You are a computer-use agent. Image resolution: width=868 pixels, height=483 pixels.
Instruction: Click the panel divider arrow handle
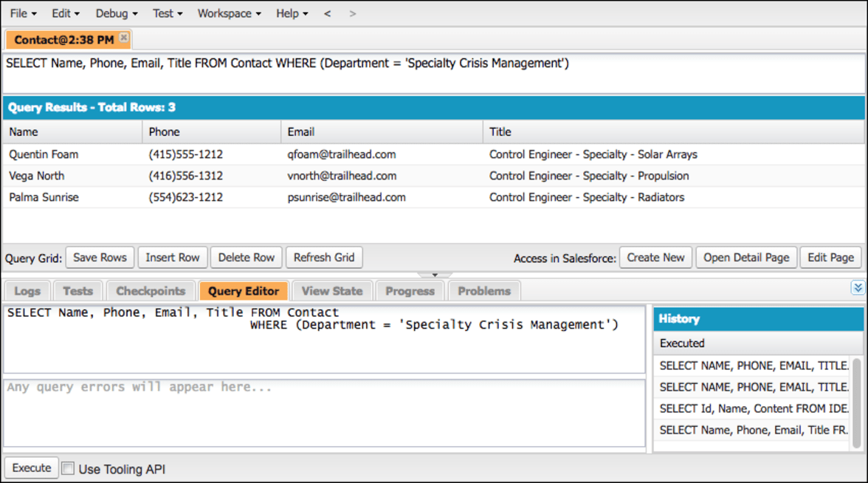tap(435, 275)
